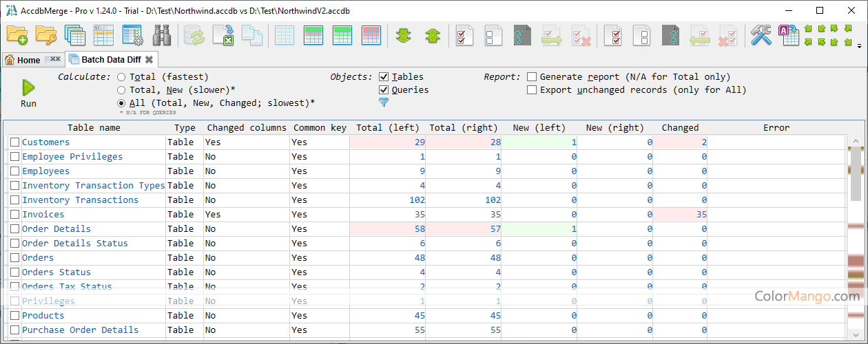Open the Orders table link
Viewport: 868px width, 344px height.
point(38,258)
